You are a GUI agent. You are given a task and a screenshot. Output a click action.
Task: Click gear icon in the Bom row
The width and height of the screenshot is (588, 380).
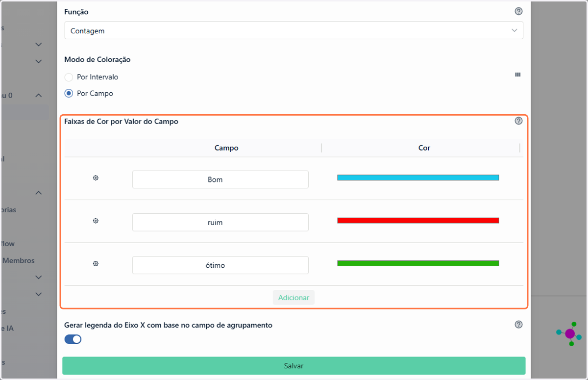96,178
